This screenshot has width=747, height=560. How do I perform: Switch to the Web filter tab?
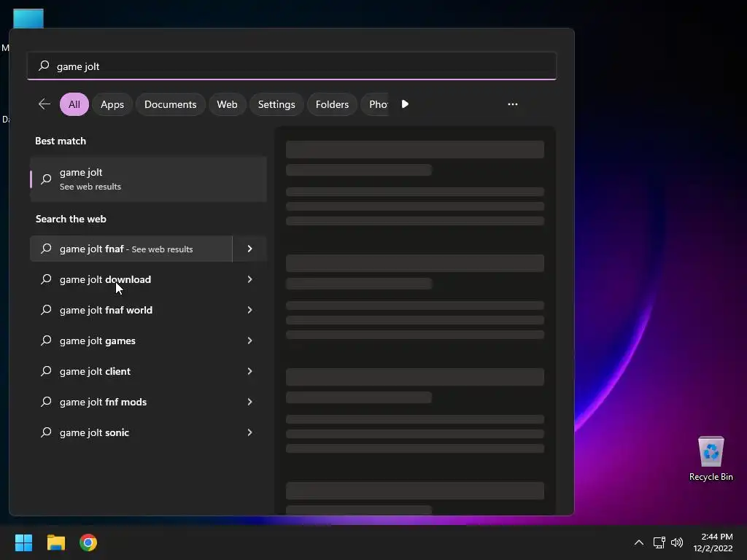[x=228, y=104]
